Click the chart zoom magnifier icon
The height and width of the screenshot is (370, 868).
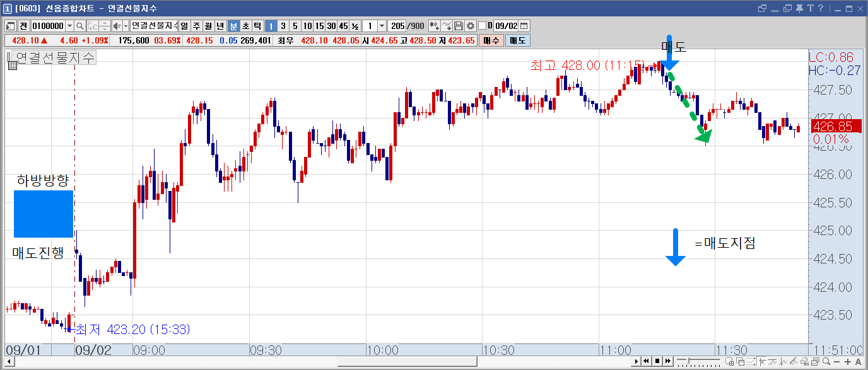point(826,361)
